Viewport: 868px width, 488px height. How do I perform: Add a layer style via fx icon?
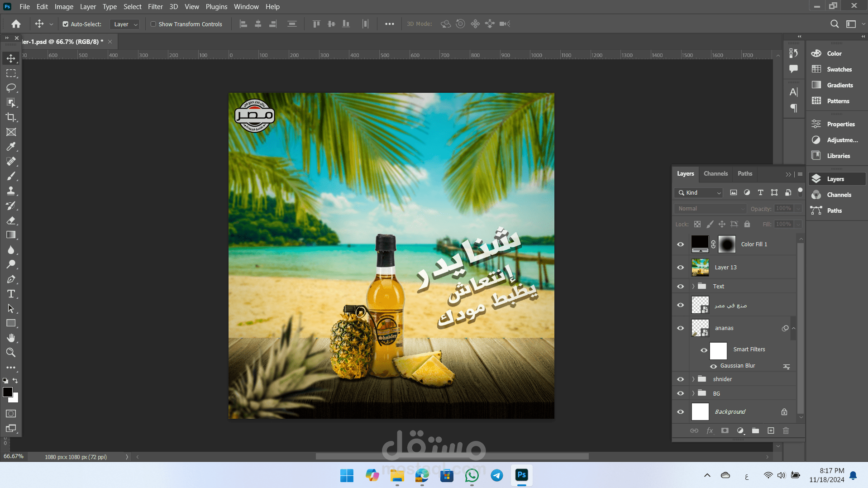point(710,431)
